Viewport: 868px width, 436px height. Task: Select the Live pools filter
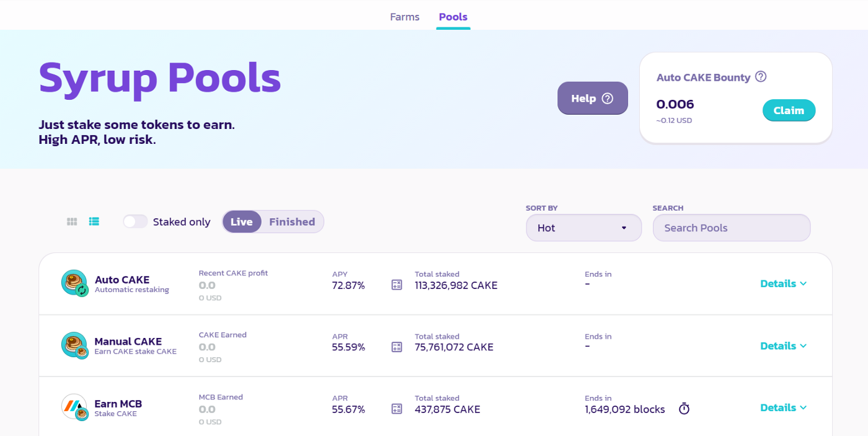(242, 221)
